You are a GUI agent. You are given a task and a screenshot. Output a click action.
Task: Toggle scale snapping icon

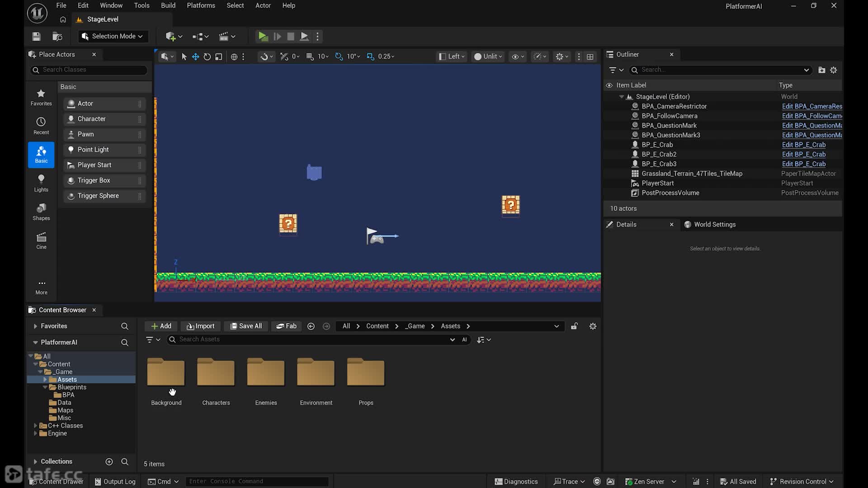pos(370,56)
